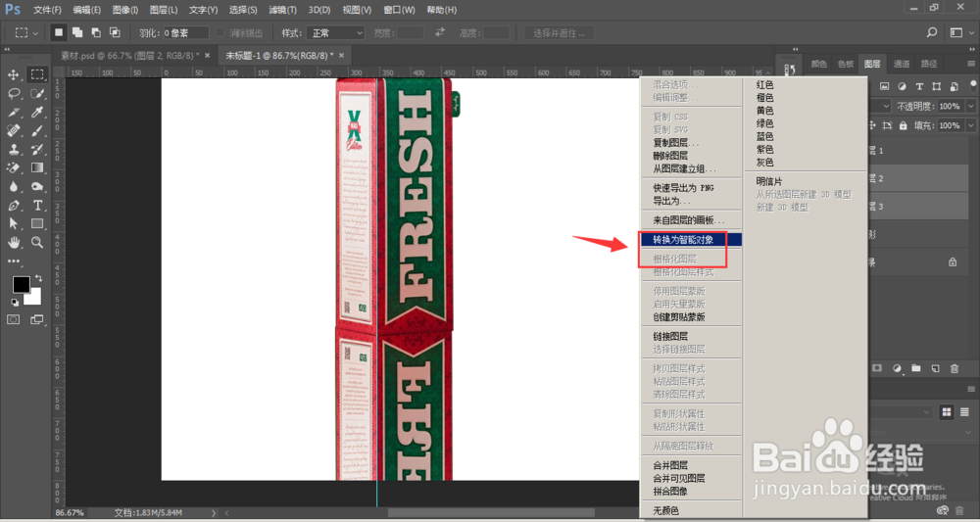Toggle lock all icon in Layers panel
Image resolution: width=980 pixels, height=522 pixels.
(904, 125)
